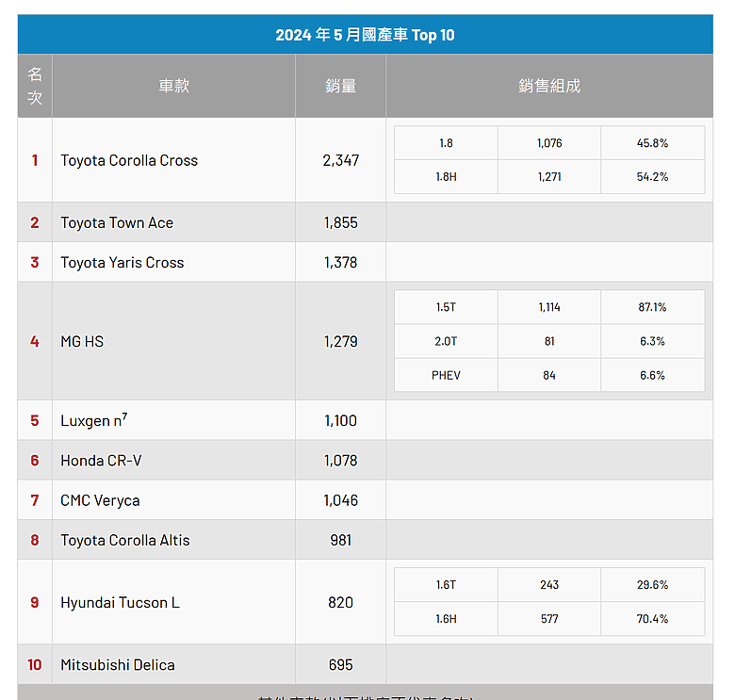735x700 pixels.
Task: Click the sales figure 695
Action: [x=341, y=665]
